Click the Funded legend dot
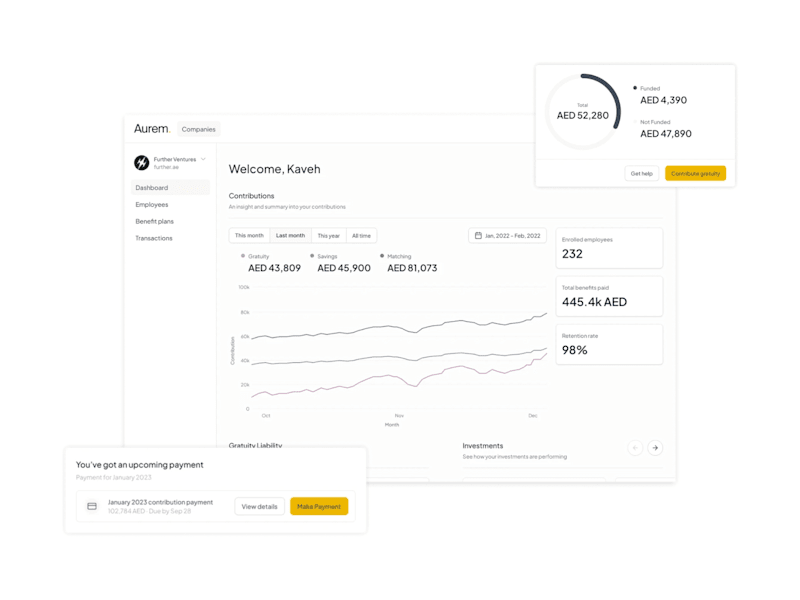Image resolution: width=800 pixels, height=600 pixels. coord(635,88)
